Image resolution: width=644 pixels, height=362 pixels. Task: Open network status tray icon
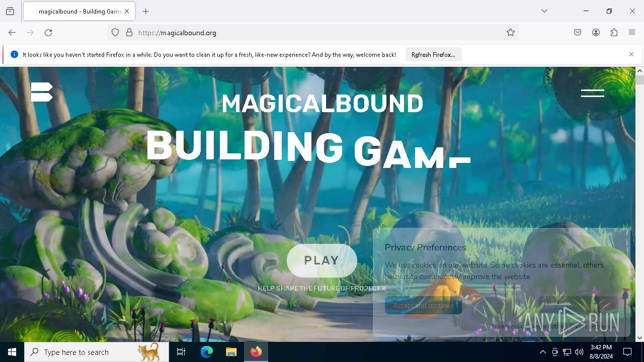tap(567, 352)
